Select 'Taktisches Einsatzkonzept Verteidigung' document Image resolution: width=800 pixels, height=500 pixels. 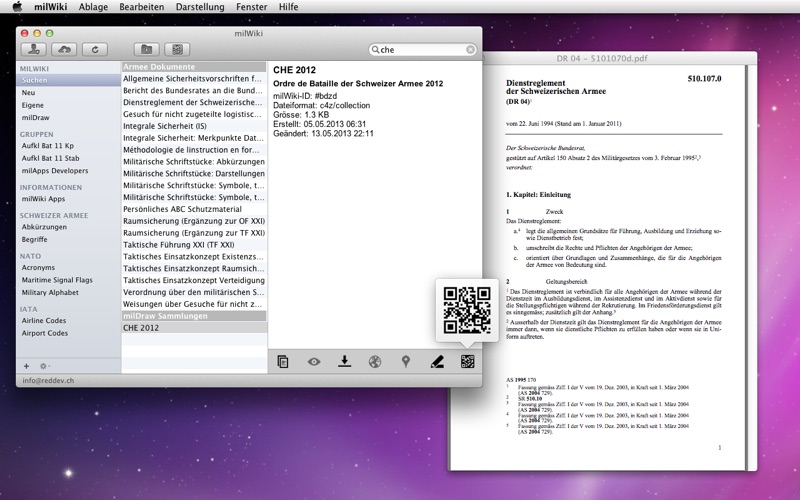click(194, 280)
